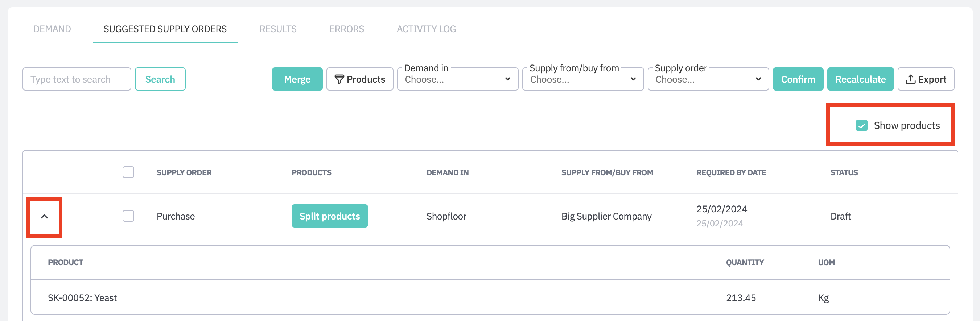
Task: Open the Supply from/buy from dropdown
Action: click(582, 79)
